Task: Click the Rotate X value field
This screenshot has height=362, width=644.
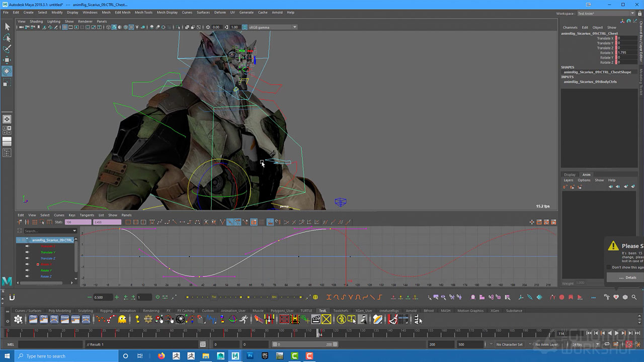Action: click(626, 53)
